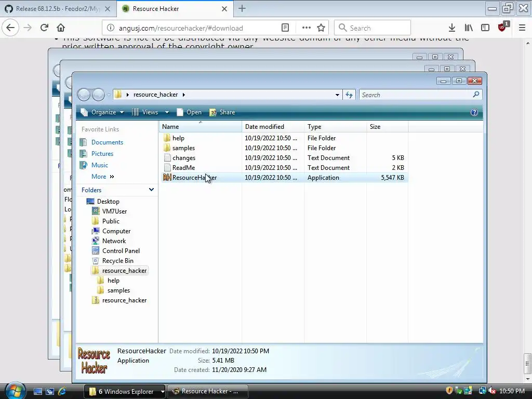Open Firefox downloads arrow icon
532x399 pixels.
tap(451, 28)
